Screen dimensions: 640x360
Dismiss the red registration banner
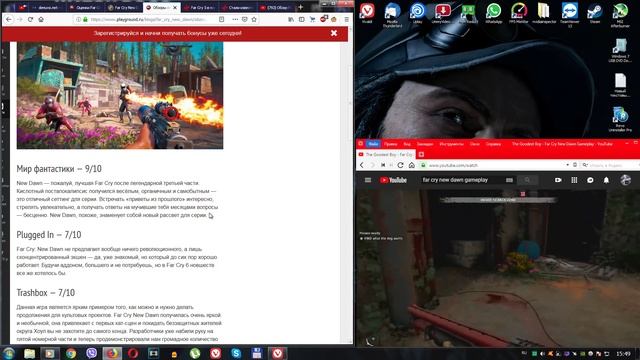tap(334, 33)
